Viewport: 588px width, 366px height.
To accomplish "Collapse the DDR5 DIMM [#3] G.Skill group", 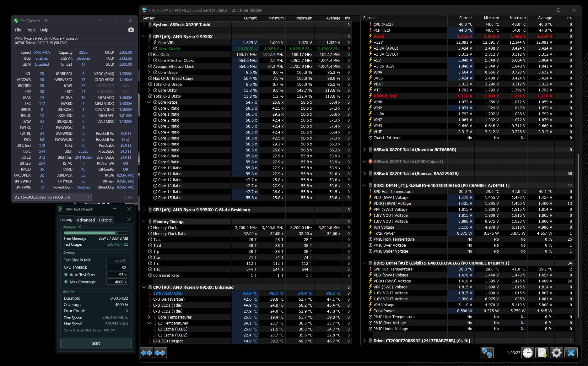I will click(364, 263).
